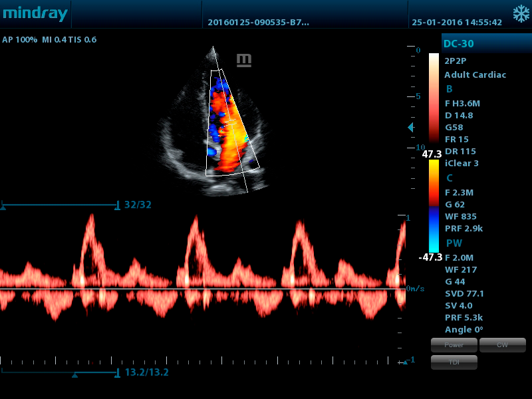The image size is (532, 399).
Task: Click the freeze snowflake icon
Action: [519, 14]
